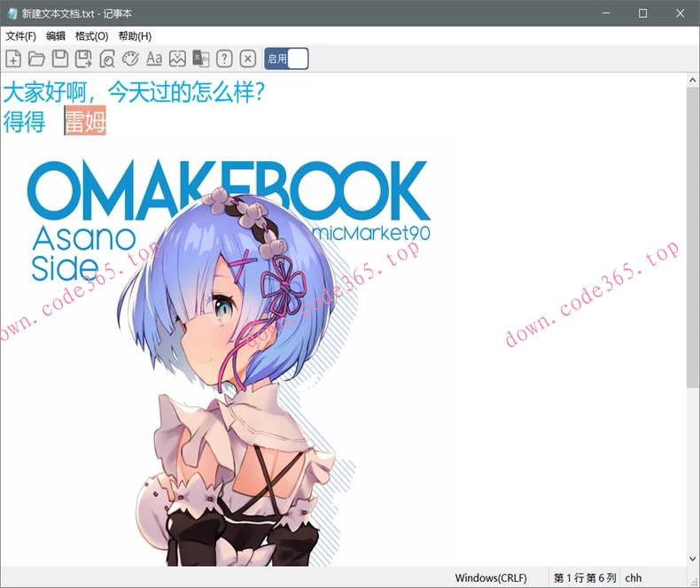Click the X close icon in the toolbar
Image resolution: width=700 pixels, height=588 pixels.
pos(248,58)
